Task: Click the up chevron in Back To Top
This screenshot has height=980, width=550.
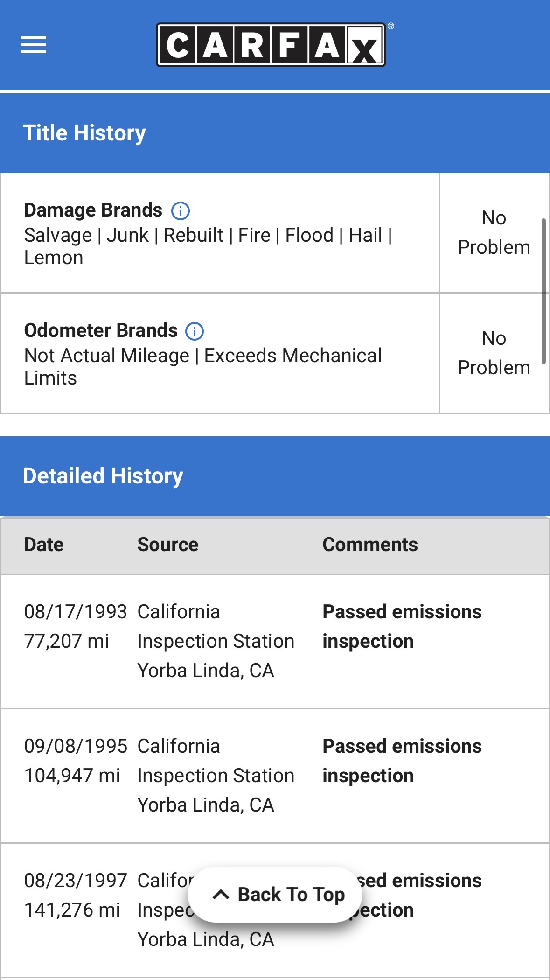Action: [221, 895]
